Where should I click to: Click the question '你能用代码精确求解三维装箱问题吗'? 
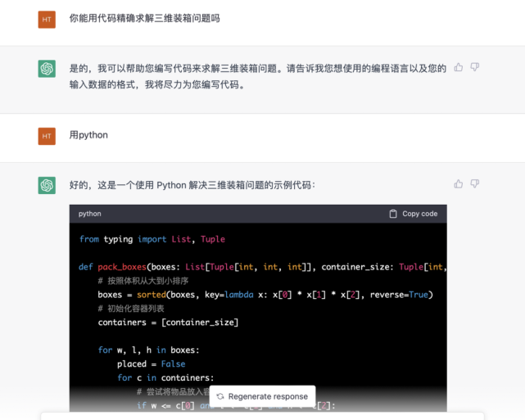point(145,18)
